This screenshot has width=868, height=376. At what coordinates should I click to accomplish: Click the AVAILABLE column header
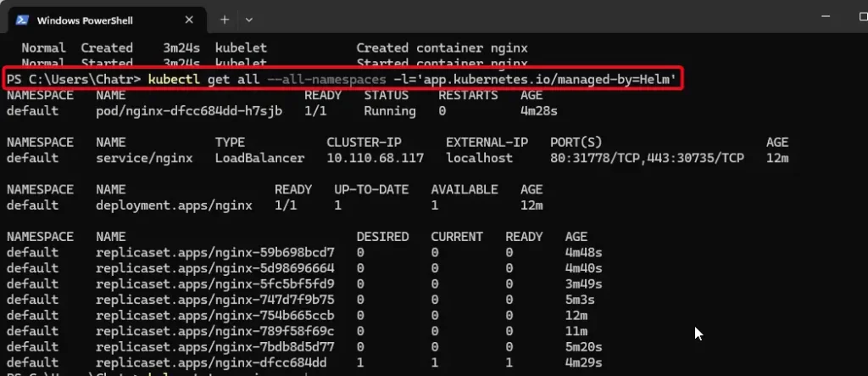point(464,189)
